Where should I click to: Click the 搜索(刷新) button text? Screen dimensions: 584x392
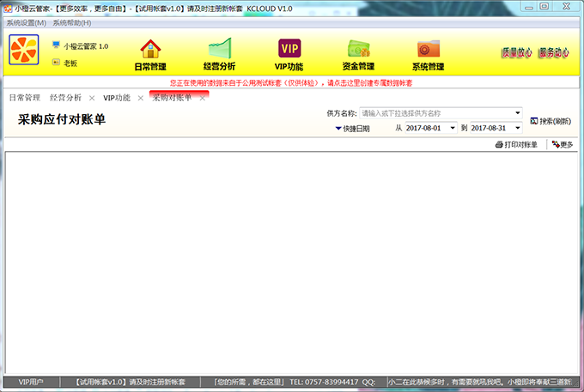(556, 121)
